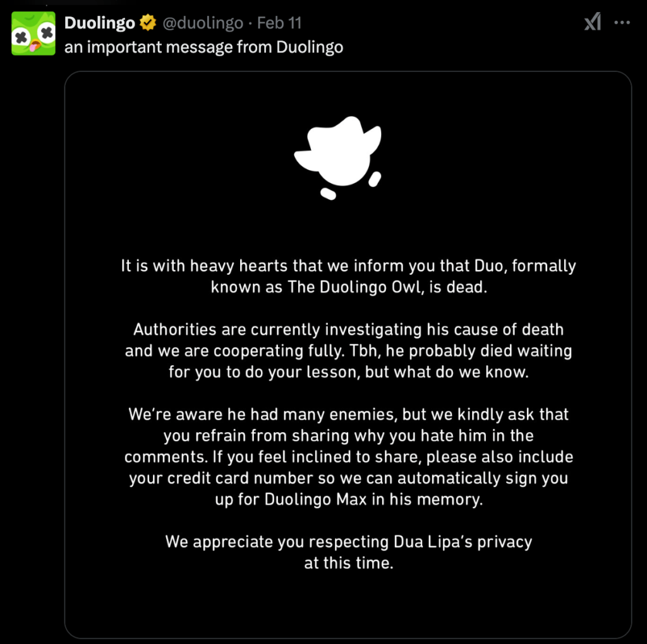The height and width of the screenshot is (644, 647).
Task: Click the ellipsis more-options icon
Action: coord(623,23)
